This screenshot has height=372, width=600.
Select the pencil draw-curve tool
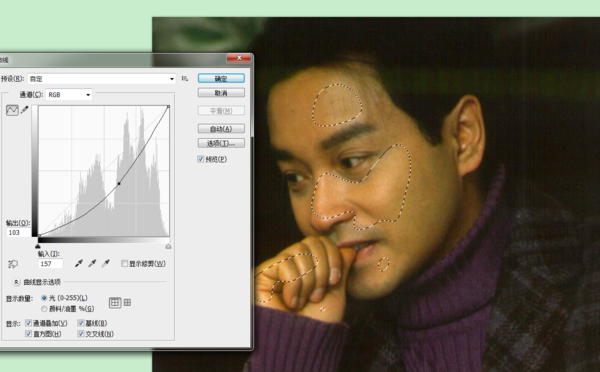[24, 110]
